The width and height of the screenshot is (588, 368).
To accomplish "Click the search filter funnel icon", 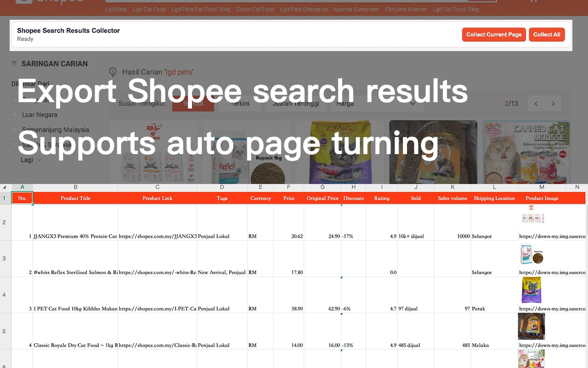I will click(x=14, y=63).
